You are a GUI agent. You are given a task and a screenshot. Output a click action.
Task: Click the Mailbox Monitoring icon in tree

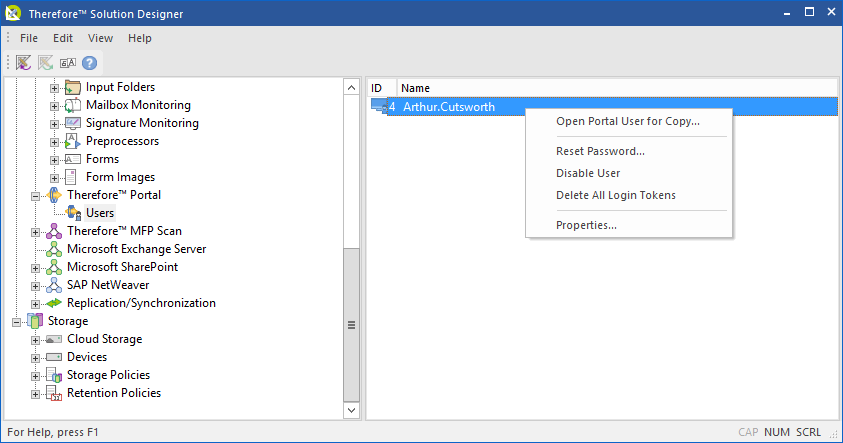click(x=72, y=105)
